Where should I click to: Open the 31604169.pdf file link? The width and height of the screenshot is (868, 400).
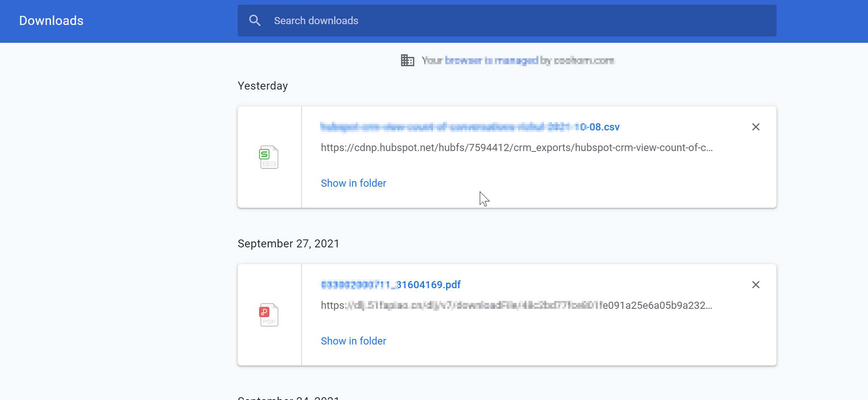391,285
